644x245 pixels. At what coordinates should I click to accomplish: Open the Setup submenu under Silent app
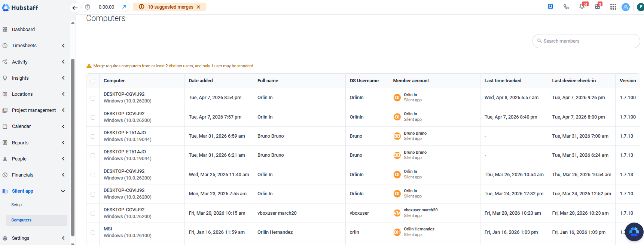[16, 205]
